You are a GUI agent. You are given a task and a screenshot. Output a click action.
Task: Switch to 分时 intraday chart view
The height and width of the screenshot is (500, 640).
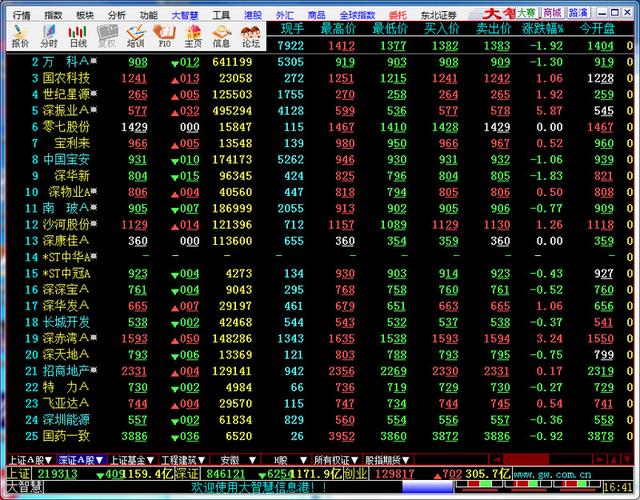coord(49,36)
